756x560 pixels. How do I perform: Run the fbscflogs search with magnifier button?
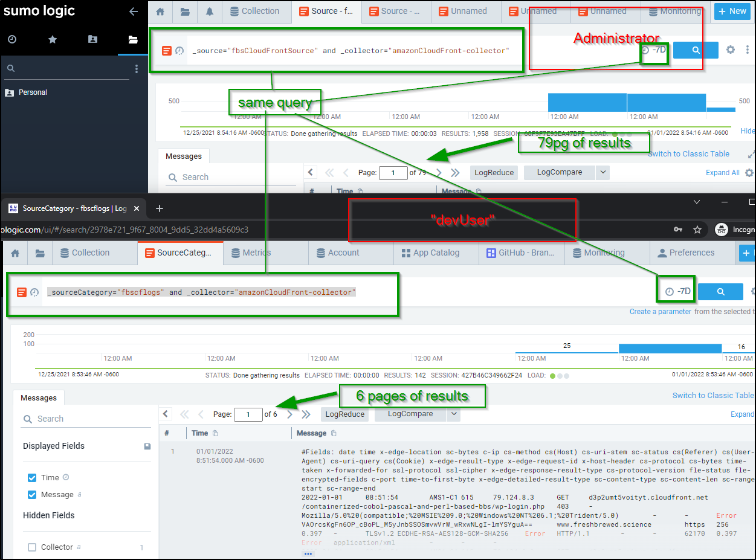click(720, 292)
